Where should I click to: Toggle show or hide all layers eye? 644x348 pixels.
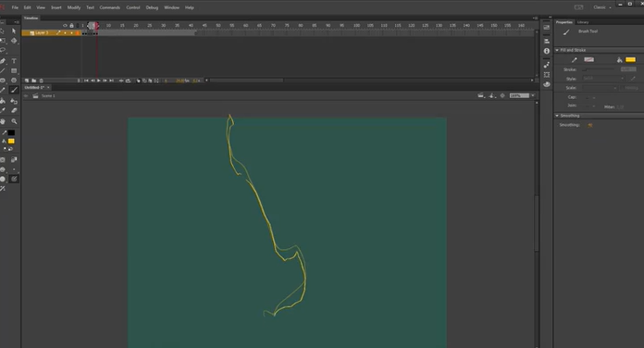tap(65, 26)
